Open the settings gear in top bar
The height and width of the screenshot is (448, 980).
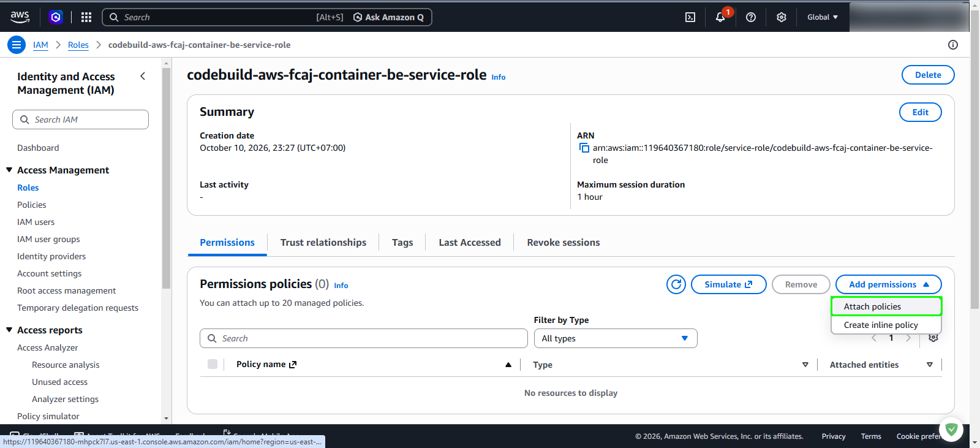coord(782,17)
